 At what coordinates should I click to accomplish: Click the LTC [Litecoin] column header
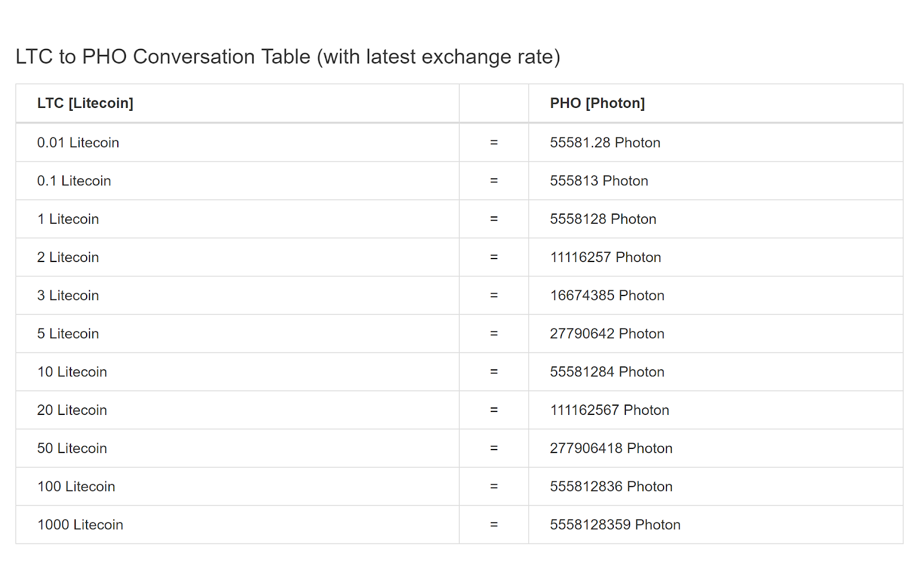pyautogui.click(x=85, y=103)
